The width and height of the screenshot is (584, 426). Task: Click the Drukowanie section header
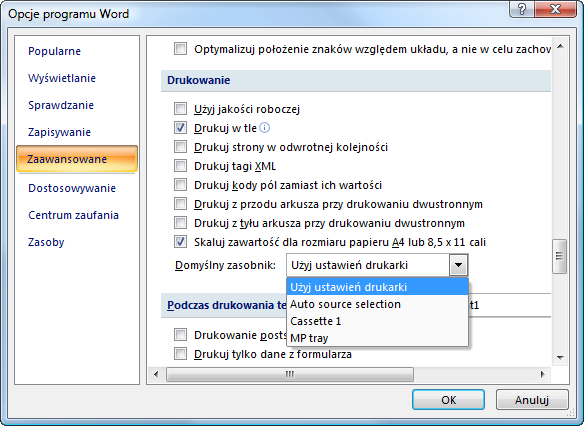coord(356,80)
